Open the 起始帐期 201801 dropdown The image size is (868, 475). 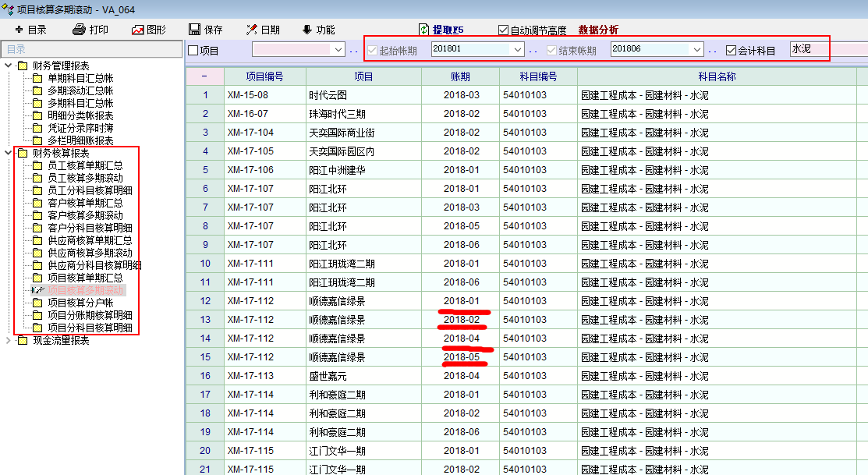click(x=516, y=49)
